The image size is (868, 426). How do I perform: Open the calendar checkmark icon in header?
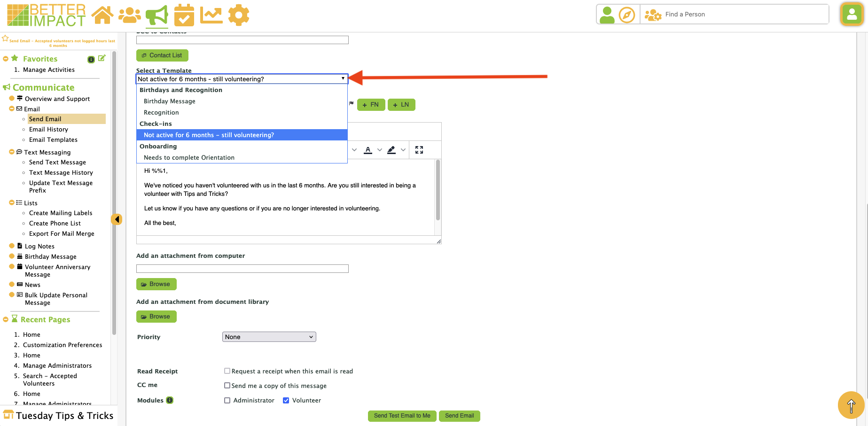(x=184, y=15)
